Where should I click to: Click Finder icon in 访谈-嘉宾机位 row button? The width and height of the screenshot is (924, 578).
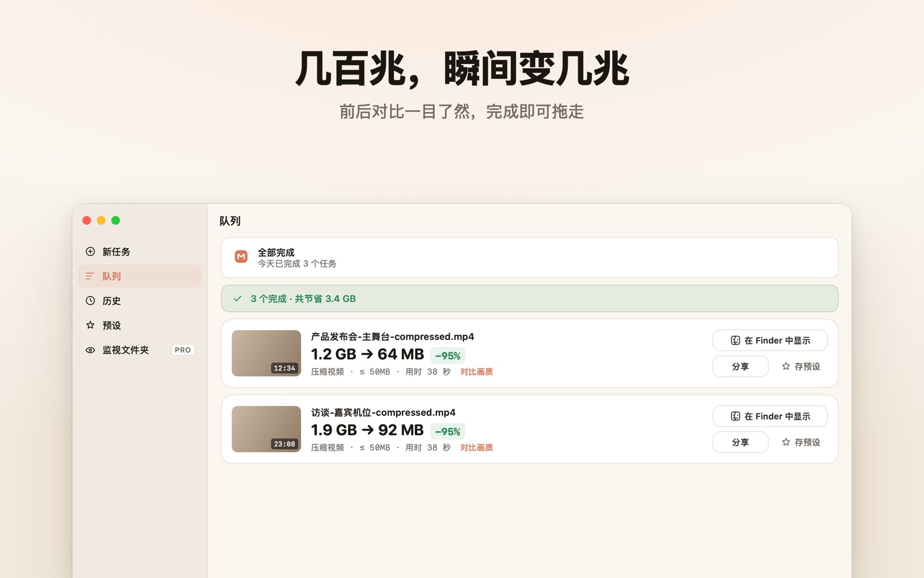coord(735,416)
